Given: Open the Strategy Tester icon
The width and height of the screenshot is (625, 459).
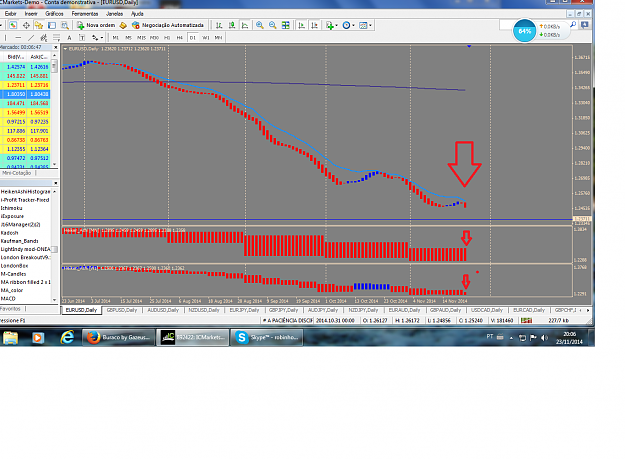Looking at the screenshot, I should 65,25.
